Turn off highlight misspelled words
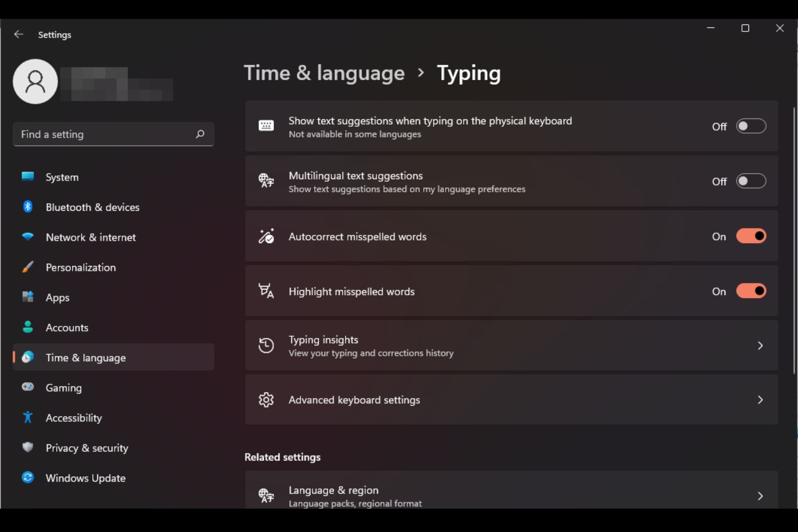798x532 pixels. coord(751,291)
